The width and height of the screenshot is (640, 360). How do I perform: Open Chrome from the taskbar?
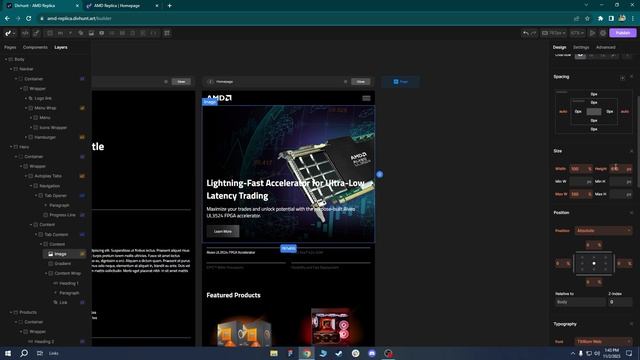(307, 353)
